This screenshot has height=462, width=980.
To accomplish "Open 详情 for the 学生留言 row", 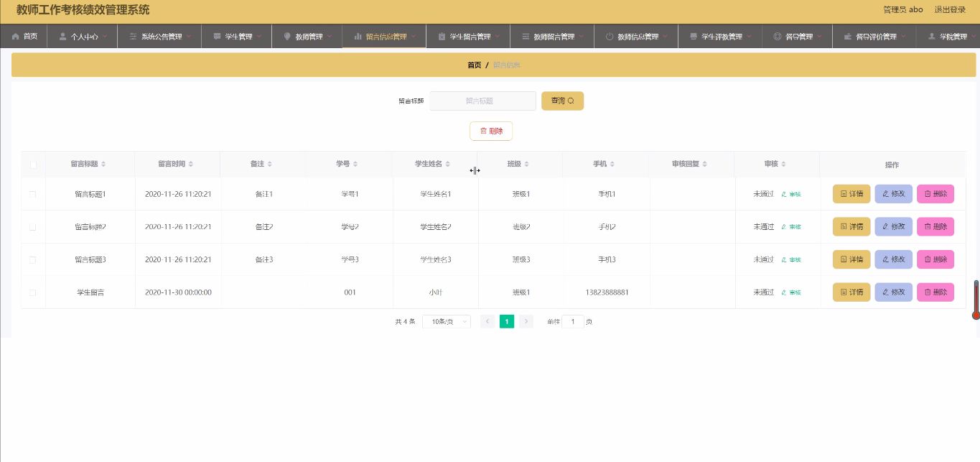I will click(x=851, y=292).
